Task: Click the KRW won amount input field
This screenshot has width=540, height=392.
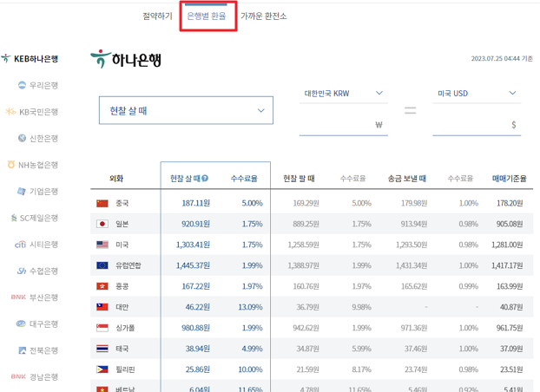Action: point(344,125)
